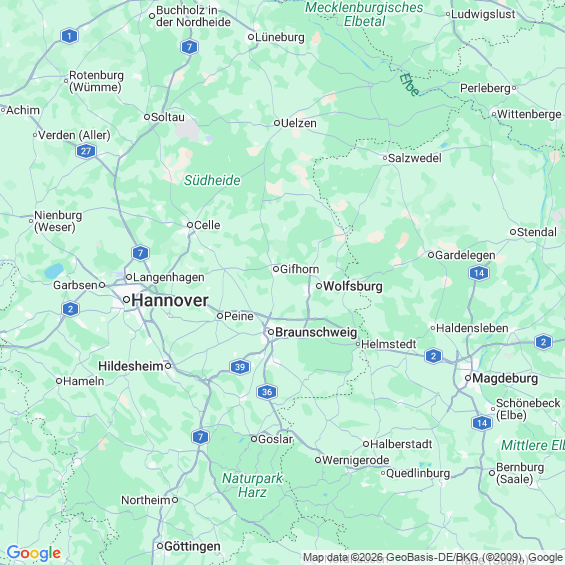Click the A7 shield near Buchholz in der Nordheide

pyautogui.click(x=190, y=46)
